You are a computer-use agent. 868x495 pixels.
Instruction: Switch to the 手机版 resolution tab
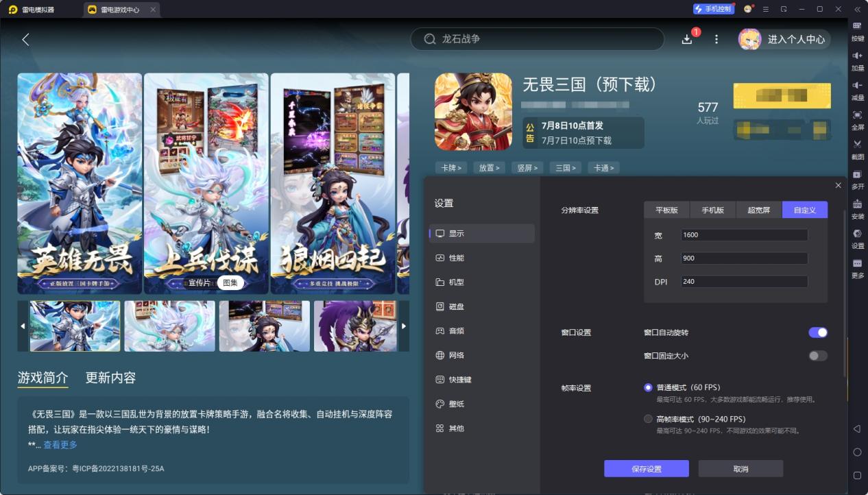(x=712, y=210)
